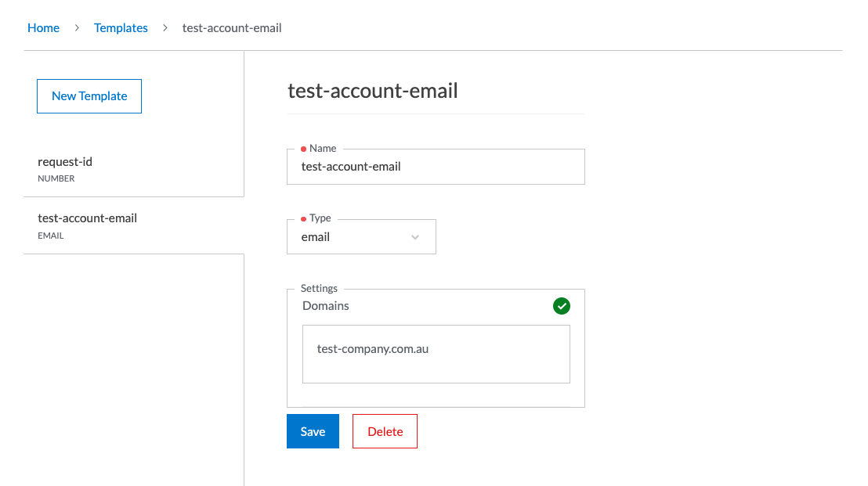Viewport: 868px width, 486px height.
Task: Click the New Template button
Action: 89,96
